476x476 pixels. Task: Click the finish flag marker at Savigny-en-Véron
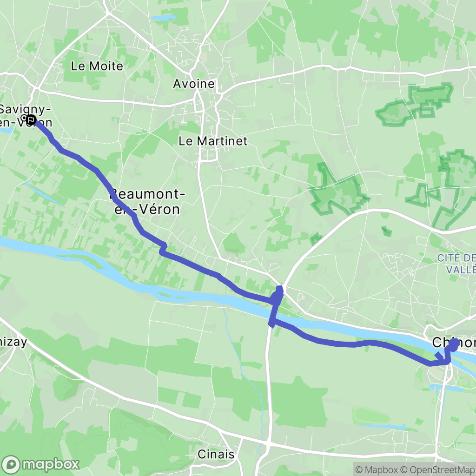coord(31,120)
